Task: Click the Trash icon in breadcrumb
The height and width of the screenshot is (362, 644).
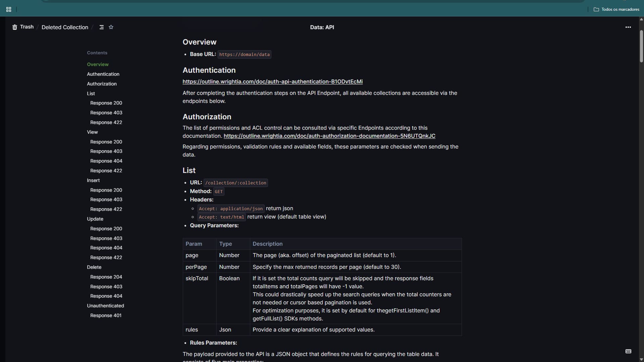Action: point(15,27)
